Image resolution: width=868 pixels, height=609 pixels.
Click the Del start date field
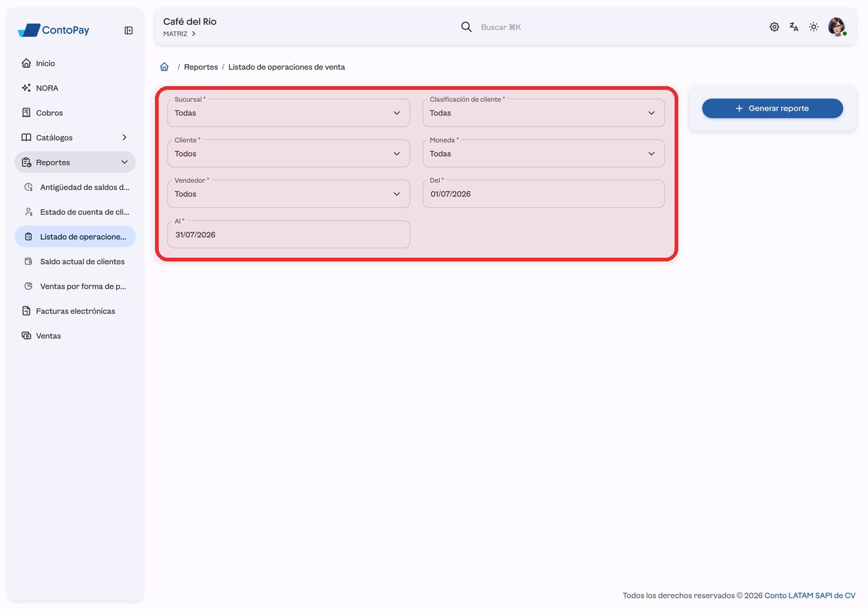point(544,194)
